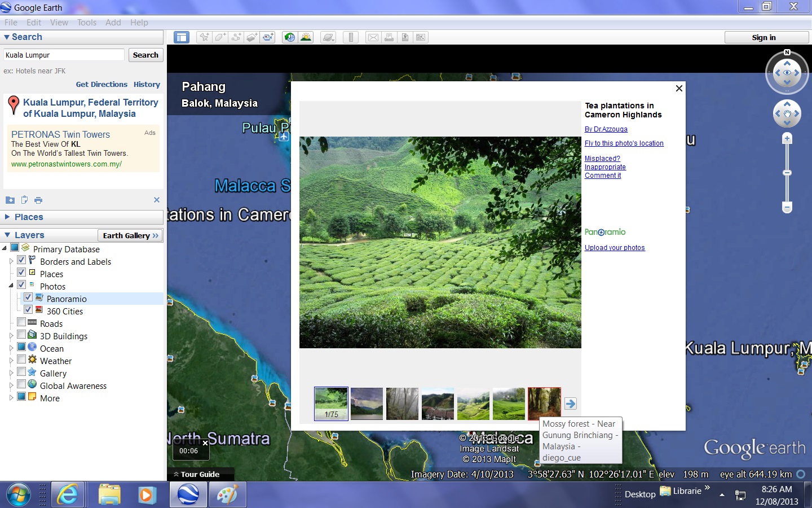
Task: Click the Record a Tour icon
Action: click(268, 37)
